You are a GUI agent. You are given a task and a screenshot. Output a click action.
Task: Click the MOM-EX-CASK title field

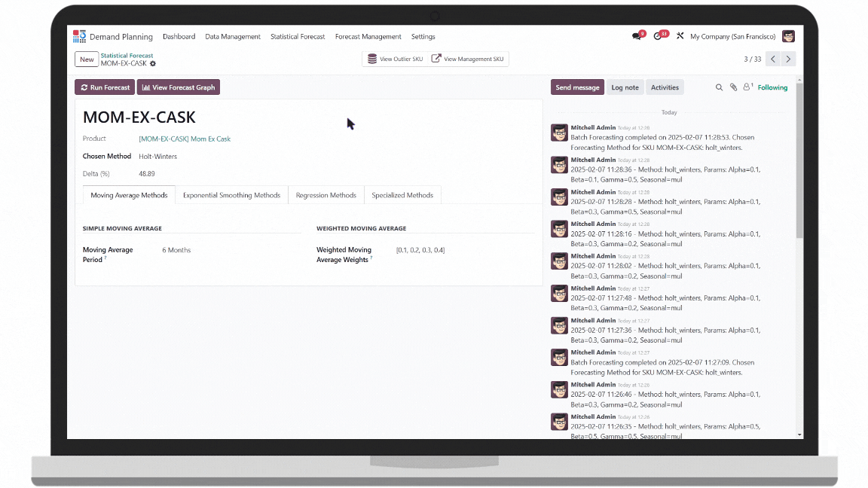tap(139, 117)
